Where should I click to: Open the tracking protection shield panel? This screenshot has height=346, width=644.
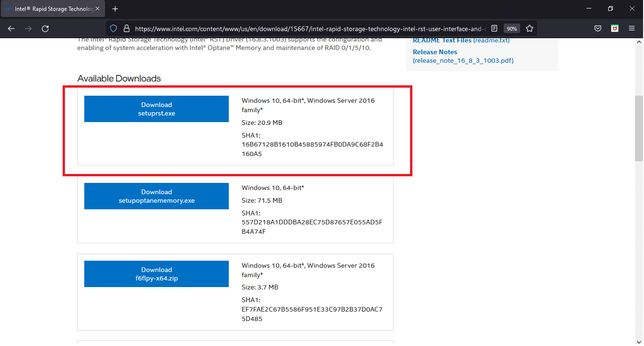click(113, 29)
